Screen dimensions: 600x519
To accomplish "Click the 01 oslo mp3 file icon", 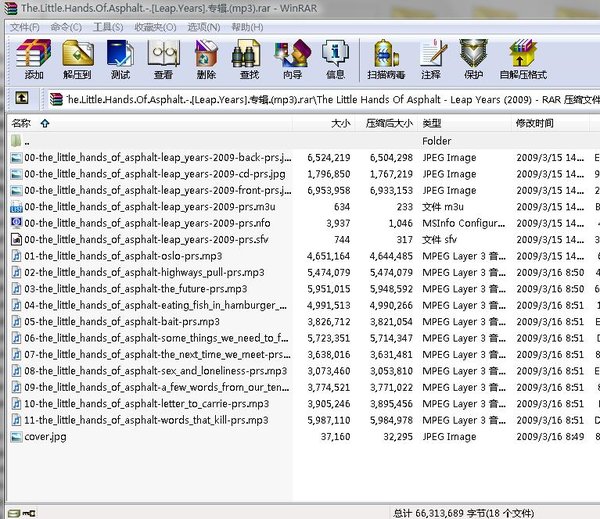I will coord(16,256).
